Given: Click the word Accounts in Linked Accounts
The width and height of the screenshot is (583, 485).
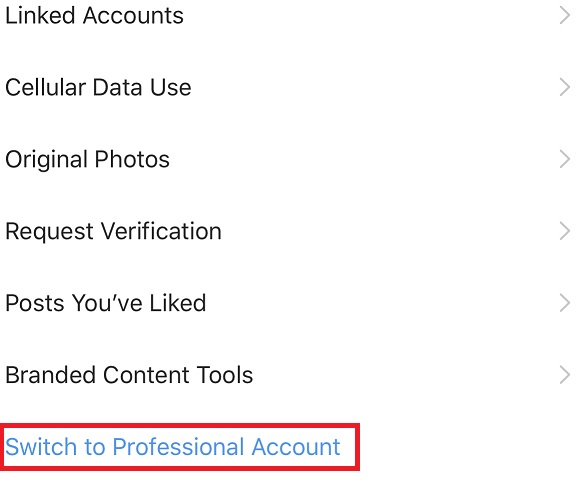Looking at the screenshot, I should [133, 16].
